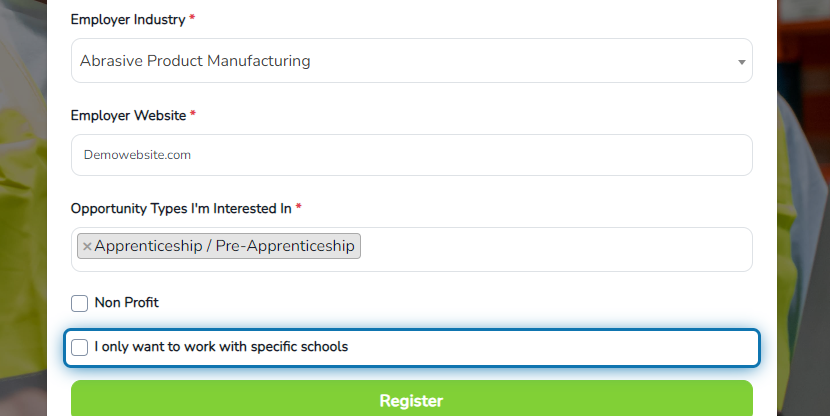Click the red asterisk beside Employer Website

tap(193, 114)
